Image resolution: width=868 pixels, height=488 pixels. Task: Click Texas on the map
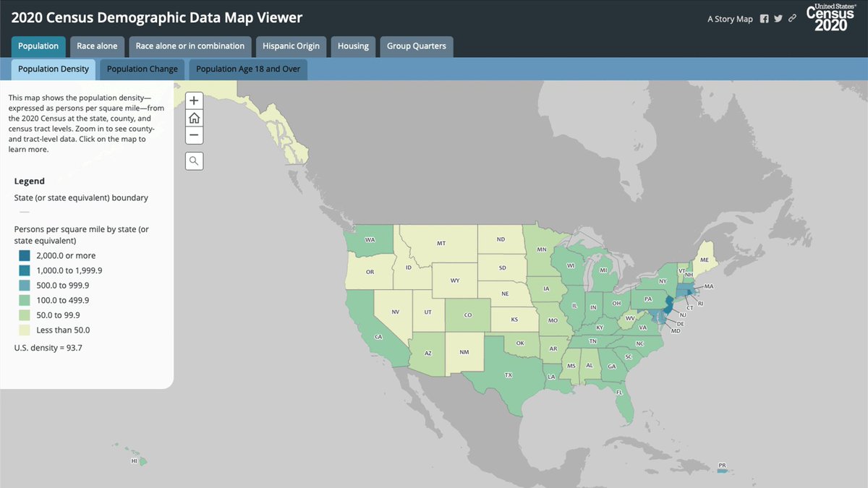tap(509, 374)
